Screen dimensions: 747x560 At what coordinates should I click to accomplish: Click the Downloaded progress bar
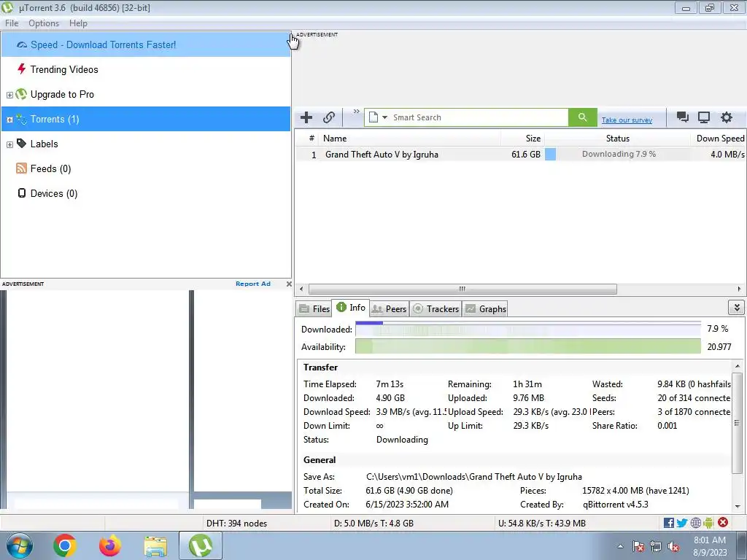(528, 329)
